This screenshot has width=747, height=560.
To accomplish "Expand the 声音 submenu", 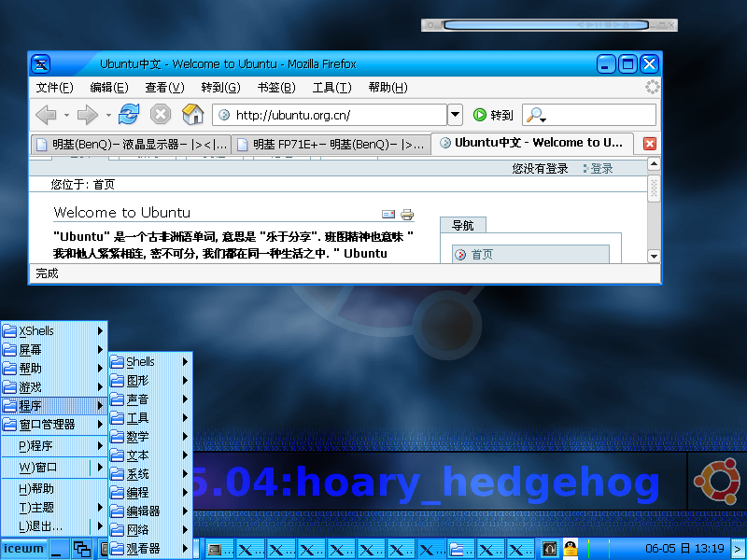I will pos(150,399).
